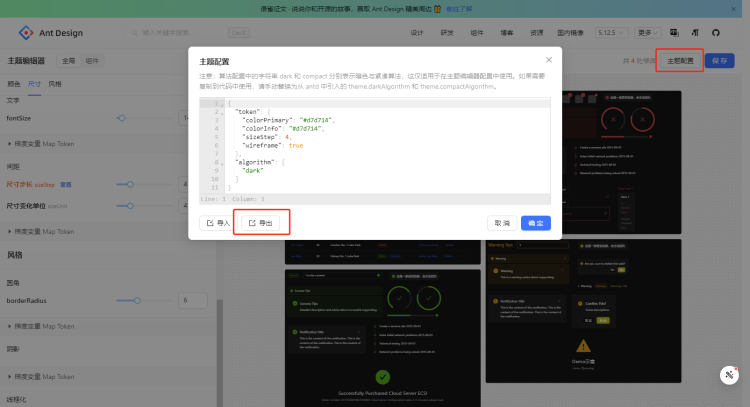750x407 pixels.
Task: Open the 5.12.5 version dropdown
Action: tap(611, 33)
